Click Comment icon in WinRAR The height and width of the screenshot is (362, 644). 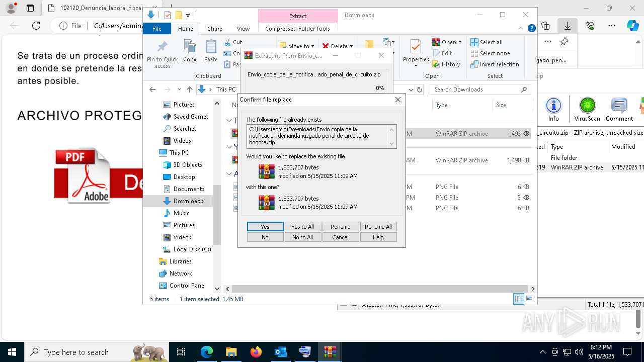pyautogui.click(x=619, y=109)
